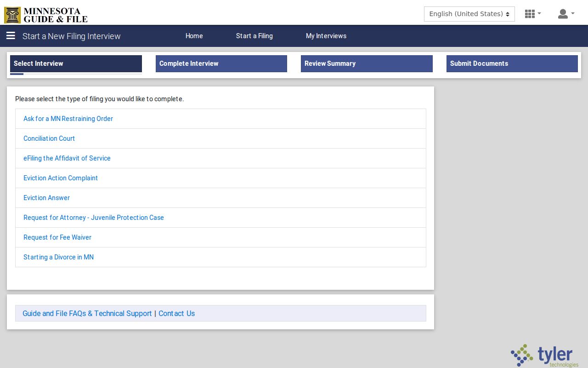This screenshot has width=588, height=368.
Task: Open the My Interviews menu item
Action: [326, 36]
